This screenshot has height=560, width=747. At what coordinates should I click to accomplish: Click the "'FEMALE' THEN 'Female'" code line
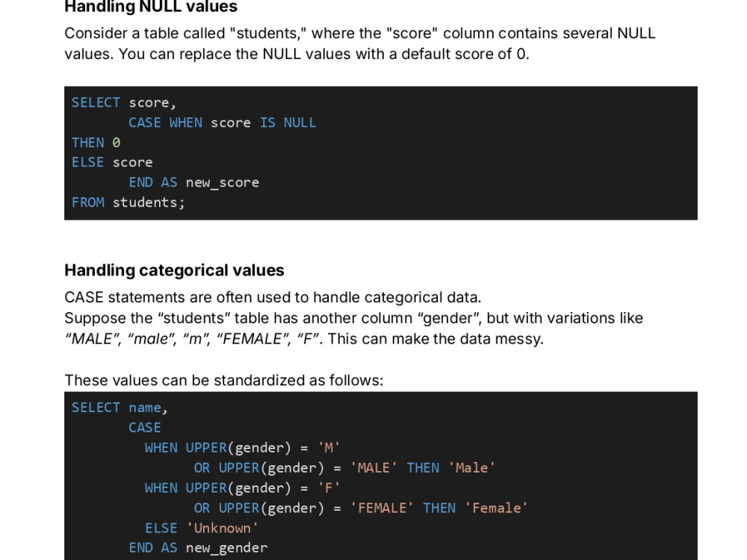(361, 508)
